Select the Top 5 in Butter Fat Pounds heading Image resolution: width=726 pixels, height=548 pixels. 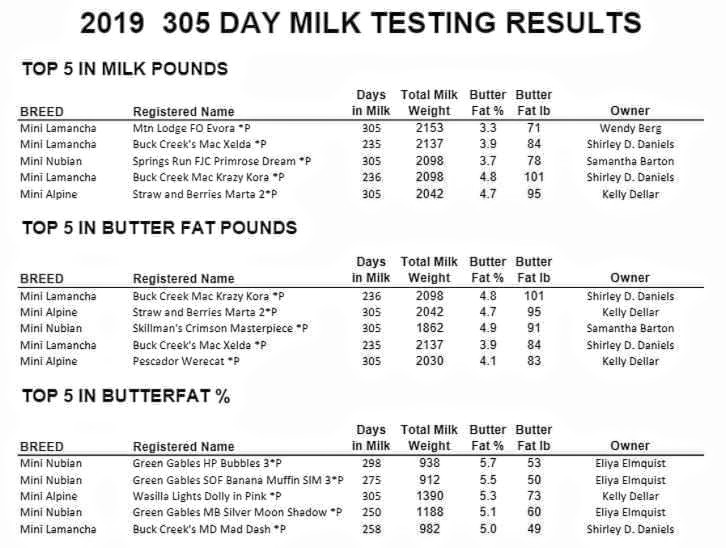[x=159, y=228]
